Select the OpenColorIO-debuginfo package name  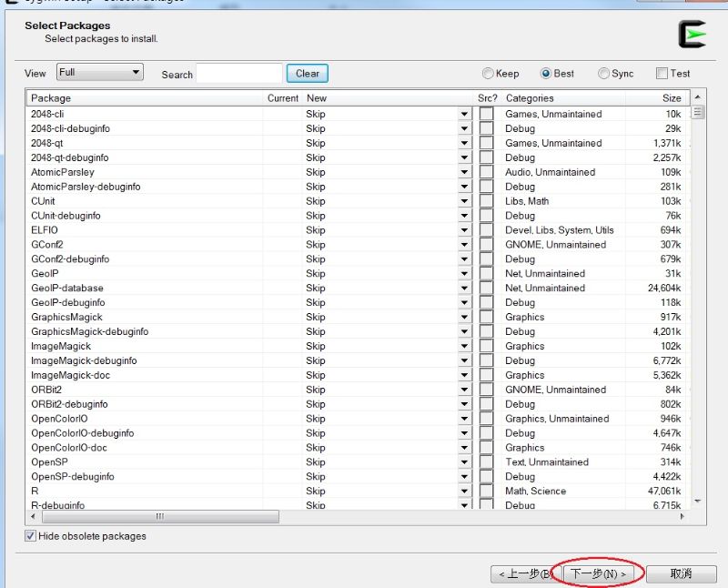tap(82, 433)
